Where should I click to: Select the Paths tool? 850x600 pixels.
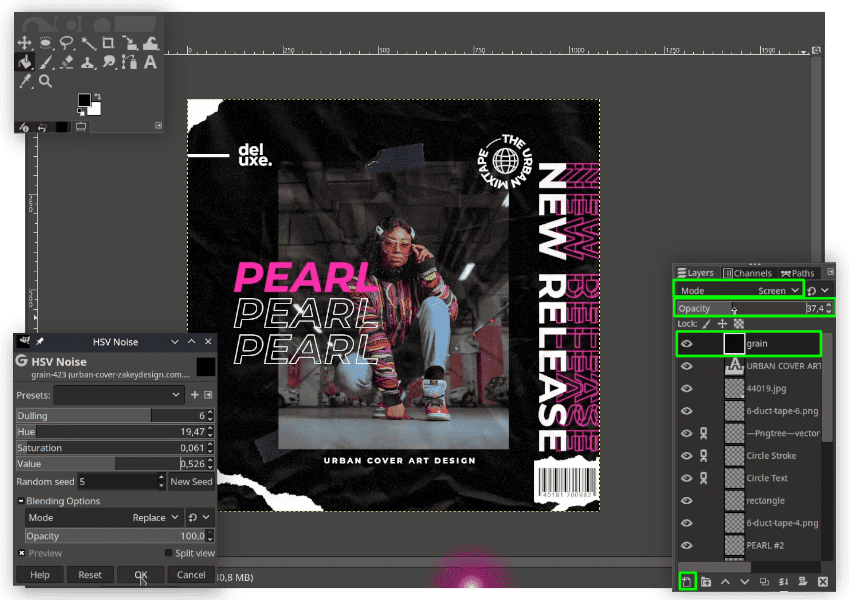point(130,62)
